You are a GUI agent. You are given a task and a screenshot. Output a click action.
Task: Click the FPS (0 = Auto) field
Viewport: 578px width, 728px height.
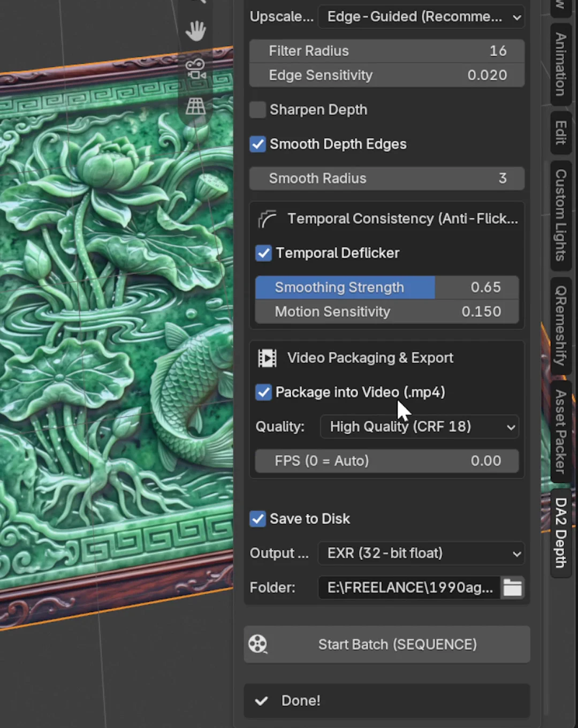point(387,461)
